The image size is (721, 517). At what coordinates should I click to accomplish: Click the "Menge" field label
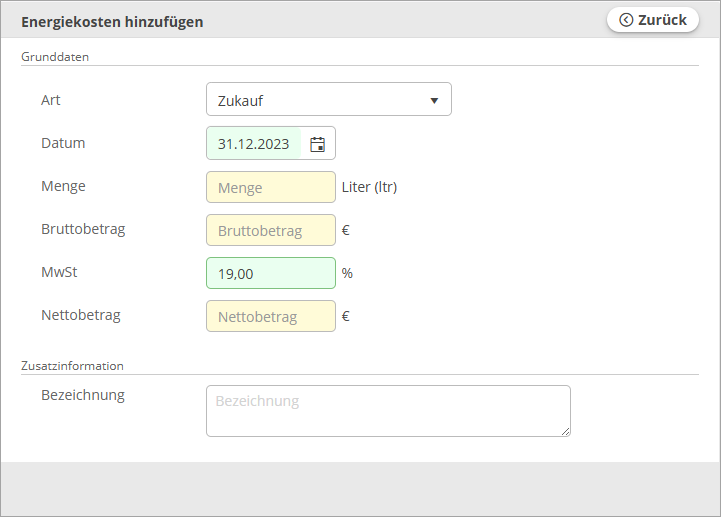(x=63, y=186)
